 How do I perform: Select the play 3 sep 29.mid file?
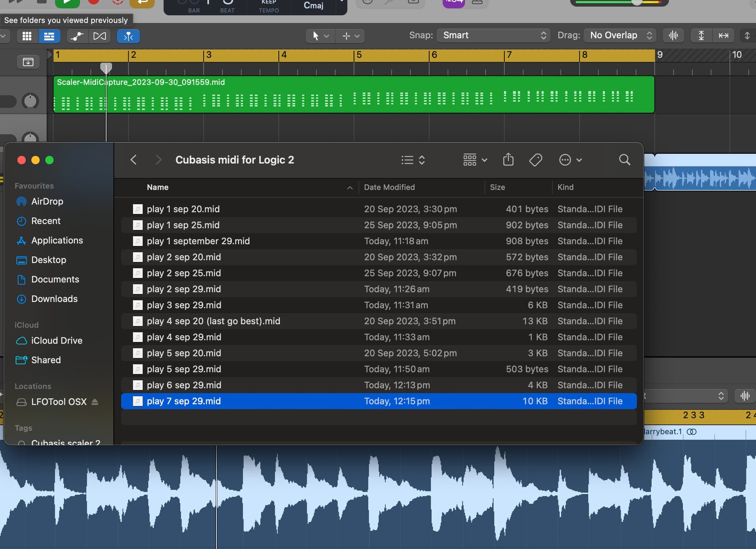pos(184,305)
